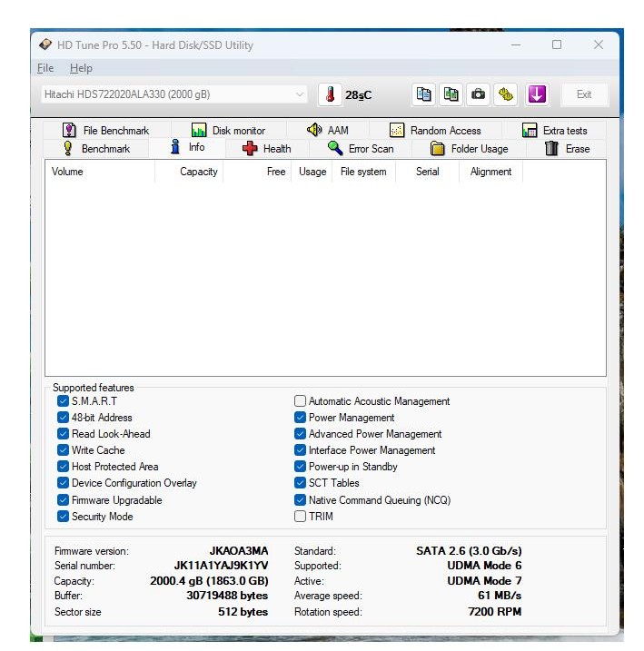
Task: Open the File menu
Action: [x=45, y=68]
